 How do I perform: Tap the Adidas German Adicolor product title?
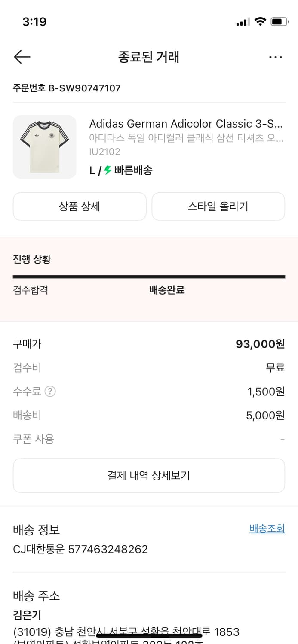click(x=186, y=124)
